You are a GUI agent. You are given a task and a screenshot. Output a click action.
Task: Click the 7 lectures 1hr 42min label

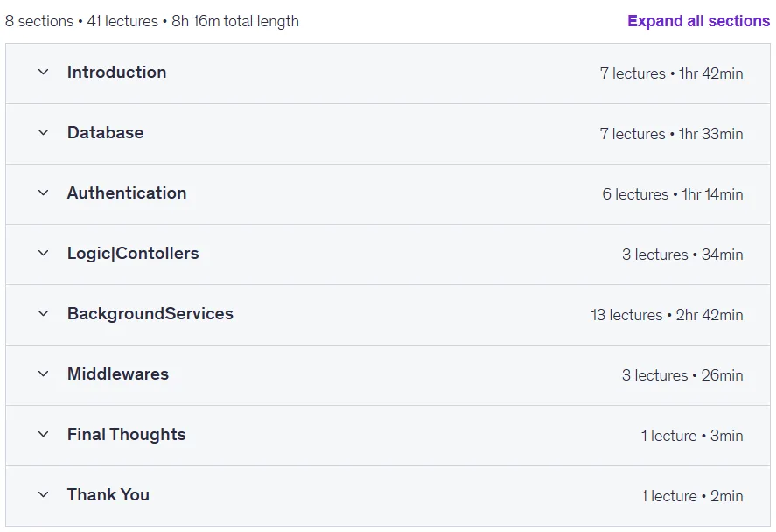tap(671, 73)
